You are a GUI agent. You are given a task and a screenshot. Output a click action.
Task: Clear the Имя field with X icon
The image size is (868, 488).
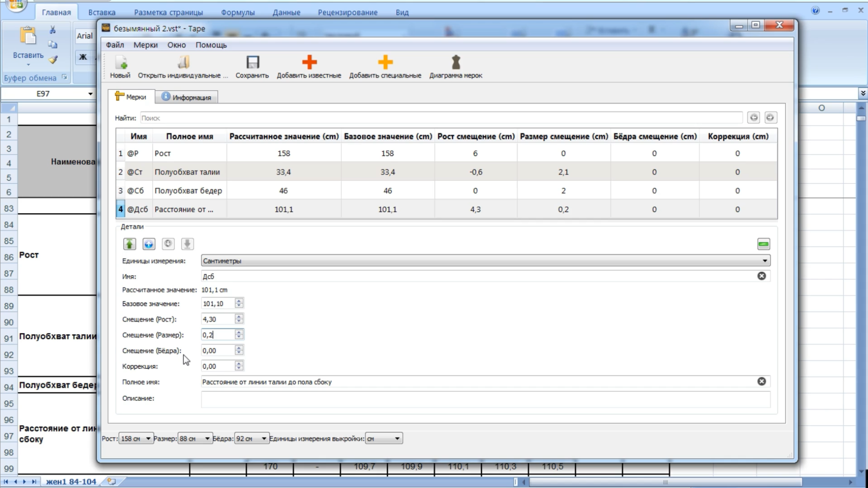pos(762,276)
